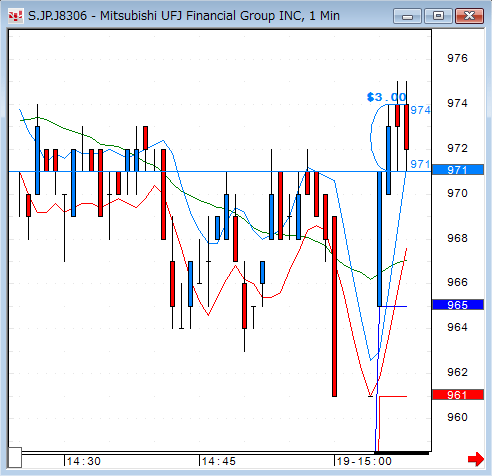Click the 14:30 time axis marker
The image size is (492, 476).
point(83,461)
